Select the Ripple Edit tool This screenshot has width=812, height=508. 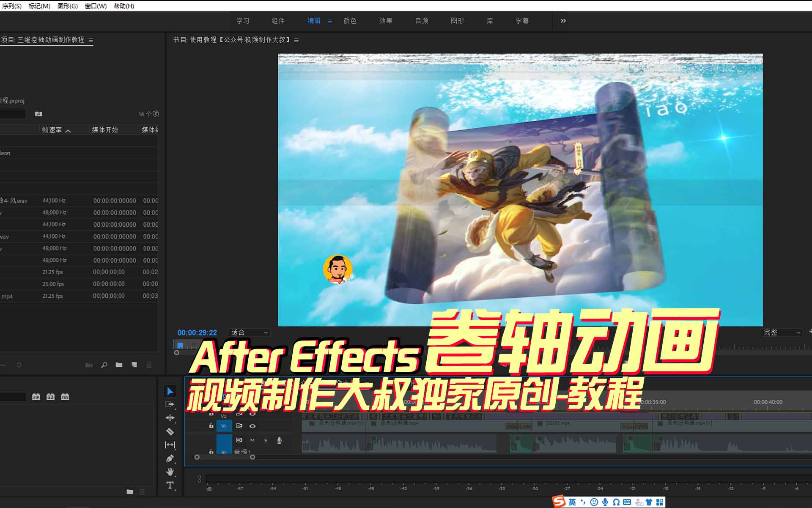point(170,418)
